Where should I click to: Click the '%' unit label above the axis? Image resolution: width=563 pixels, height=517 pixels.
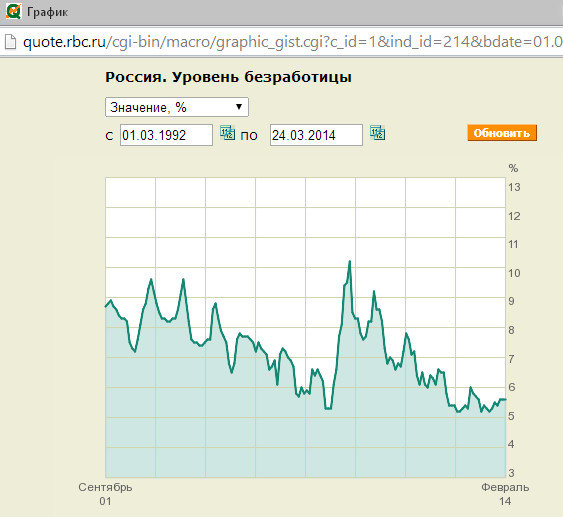coord(513,168)
